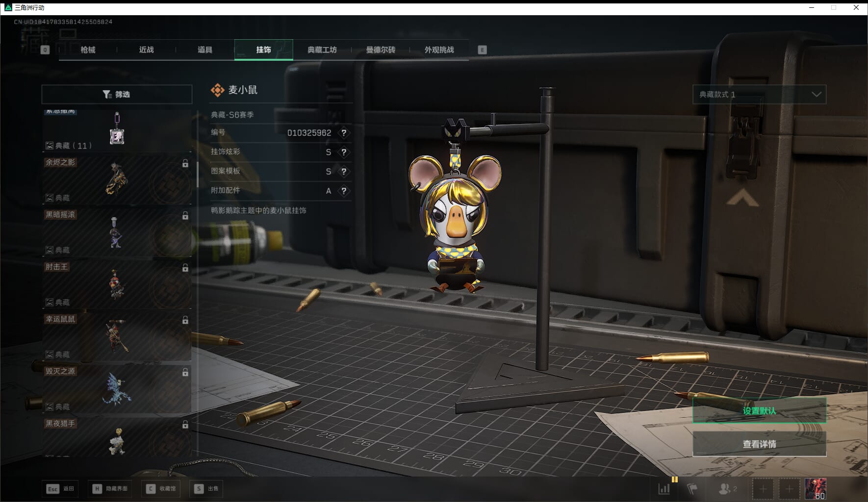Click the help icon beside 挂饰炫彩

coord(344,152)
